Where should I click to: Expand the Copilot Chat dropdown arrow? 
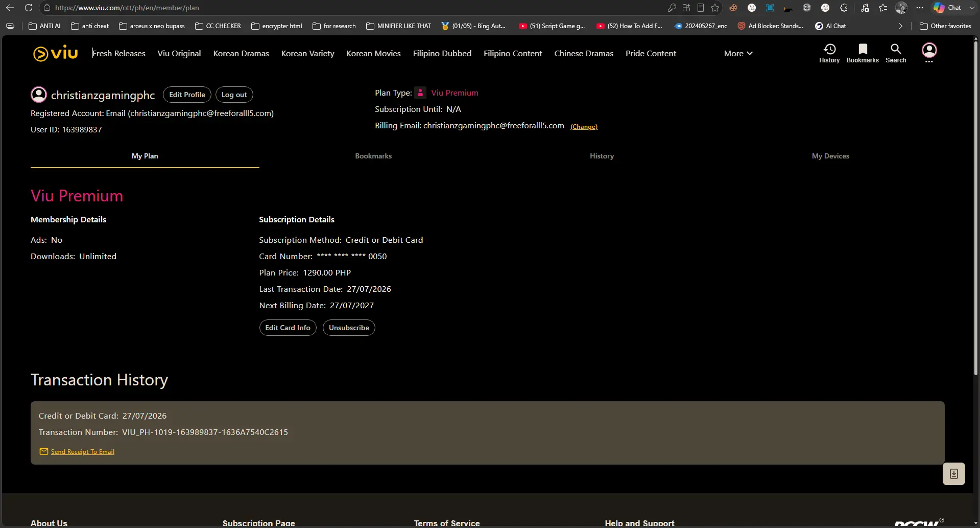pos(972,8)
